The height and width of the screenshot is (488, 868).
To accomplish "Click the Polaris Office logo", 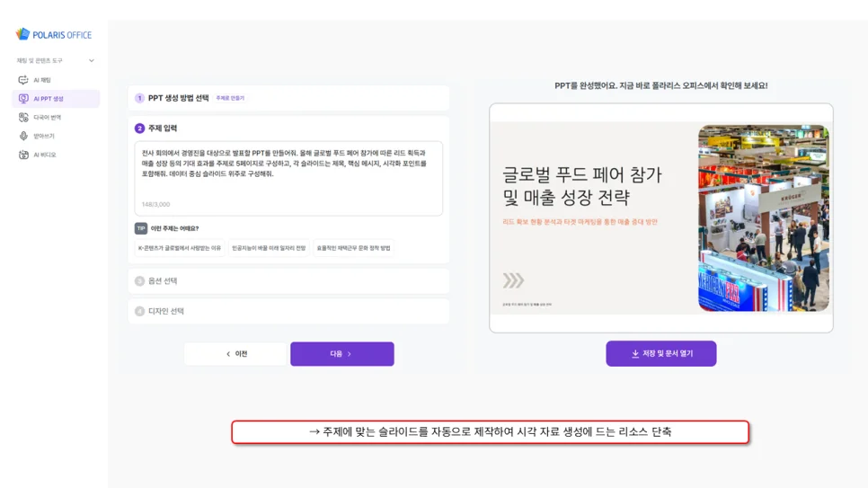I will [54, 34].
